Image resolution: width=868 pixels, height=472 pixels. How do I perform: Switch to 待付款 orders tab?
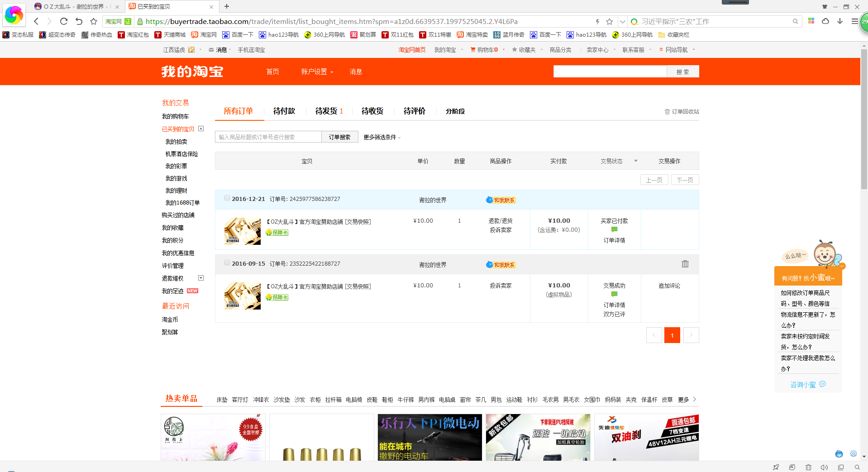pos(284,111)
